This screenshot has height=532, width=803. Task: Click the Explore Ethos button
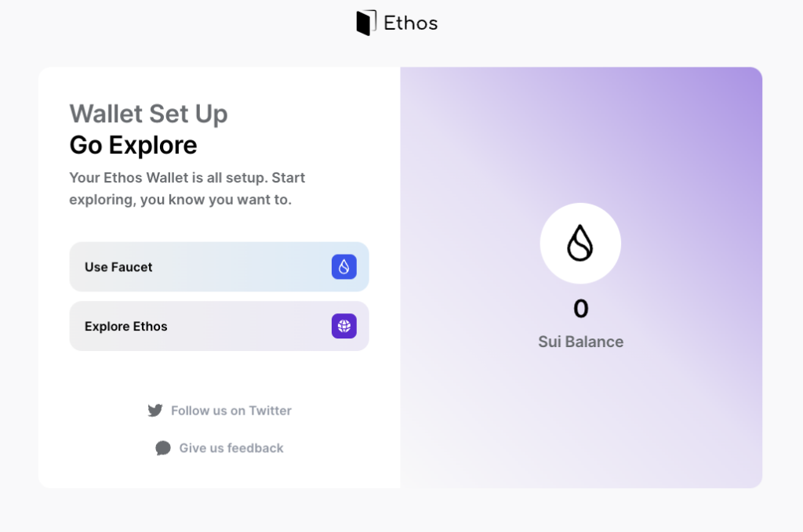coord(219,326)
